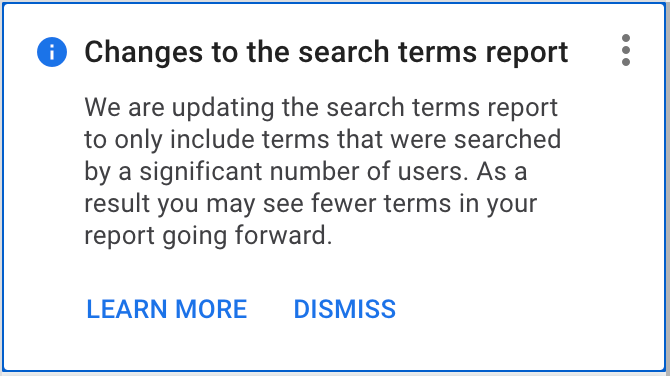Click the white 'i' inside the blue circle

[52, 53]
